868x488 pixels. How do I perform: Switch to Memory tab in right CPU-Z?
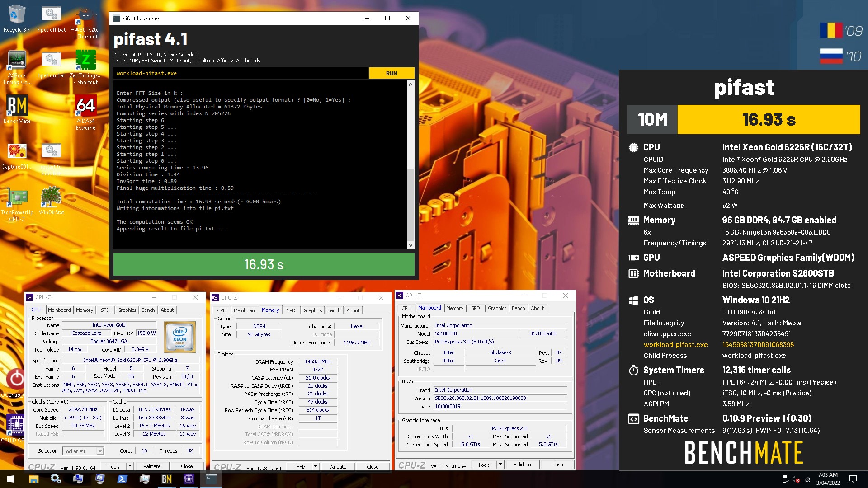455,308
